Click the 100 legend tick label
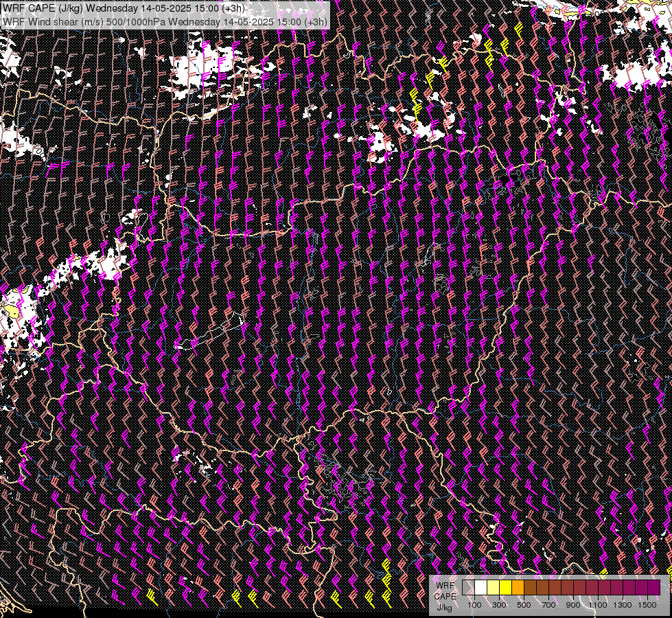Screen dimensions: 672x618 [474, 605]
